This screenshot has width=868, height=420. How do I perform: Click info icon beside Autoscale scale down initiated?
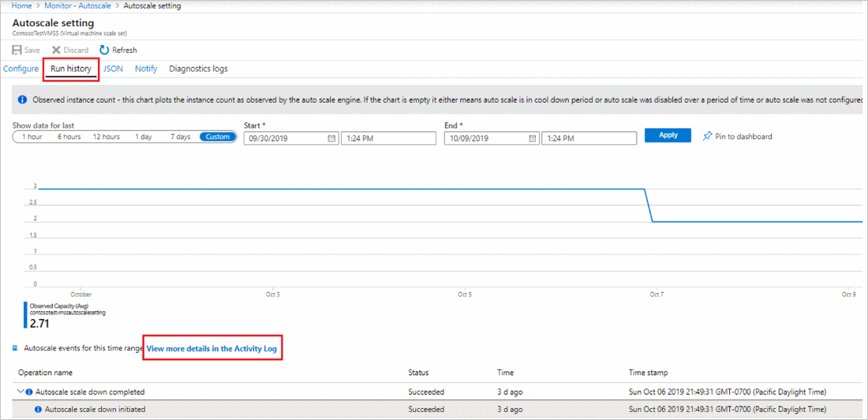[x=38, y=410]
